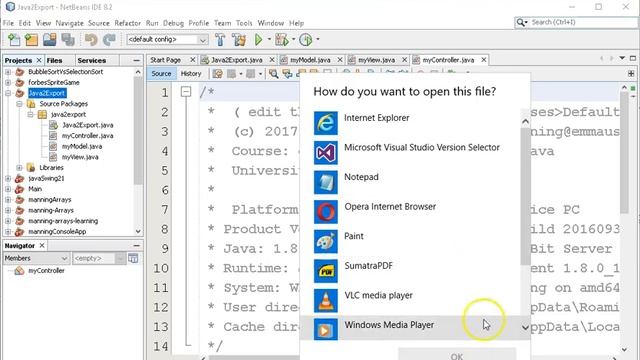Close the myController.java tab
The height and width of the screenshot is (360, 640).
point(484,60)
